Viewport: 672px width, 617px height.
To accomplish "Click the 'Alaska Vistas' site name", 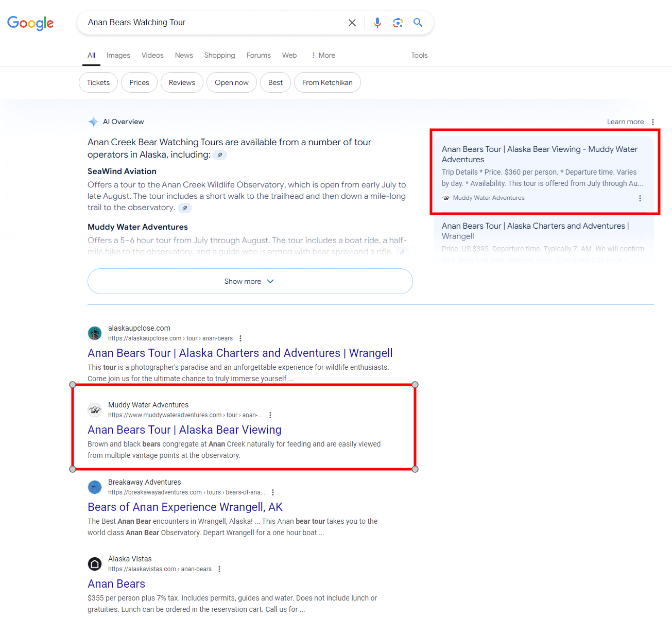I will [130, 559].
